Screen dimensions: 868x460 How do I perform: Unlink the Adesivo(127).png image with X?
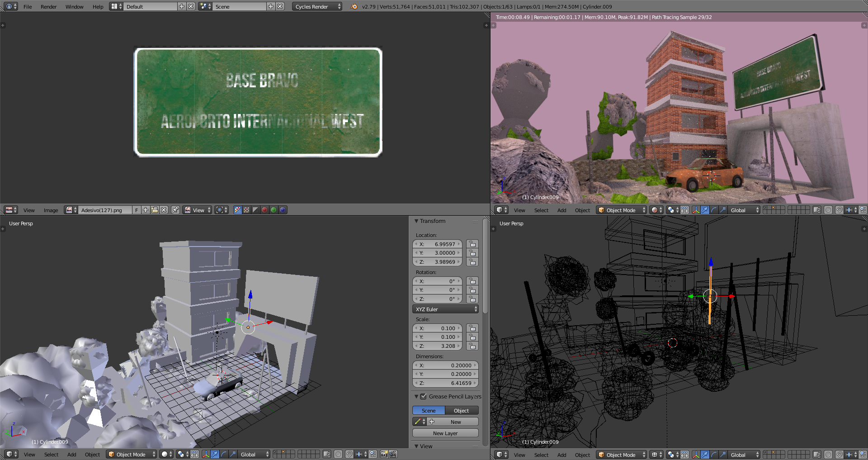click(x=164, y=210)
